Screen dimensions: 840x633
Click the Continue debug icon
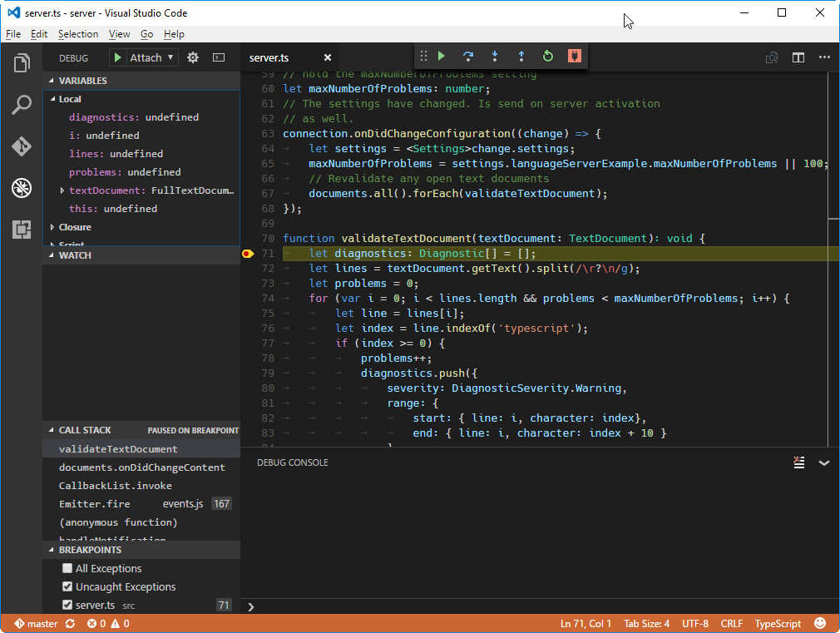pos(442,56)
